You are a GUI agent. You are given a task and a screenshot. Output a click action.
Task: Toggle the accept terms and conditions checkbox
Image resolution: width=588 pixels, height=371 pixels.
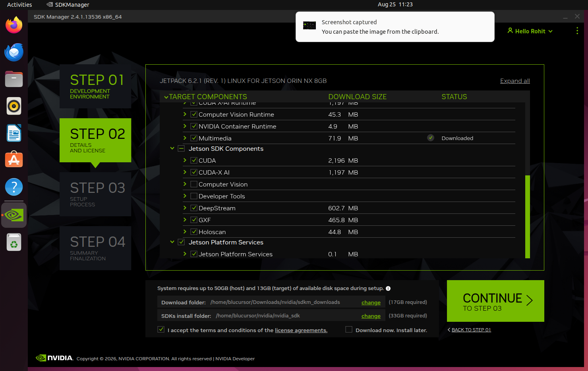(161, 329)
